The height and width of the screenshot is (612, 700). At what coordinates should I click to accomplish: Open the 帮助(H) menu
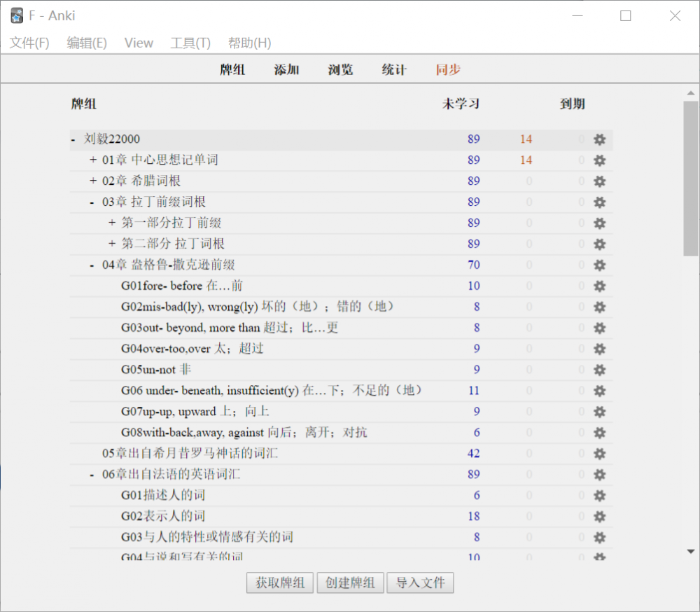coord(250,43)
